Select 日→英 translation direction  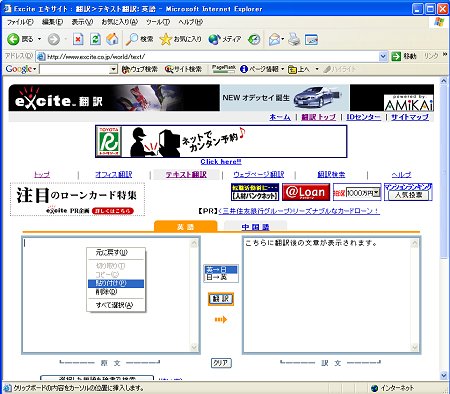pyautogui.click(x=221, y=277)
